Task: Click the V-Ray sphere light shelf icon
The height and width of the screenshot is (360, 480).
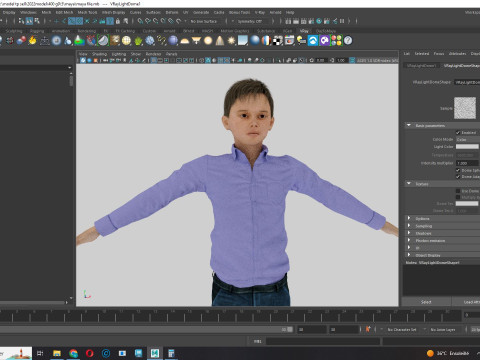Action: pyautogui.click(x=208, y=41)
